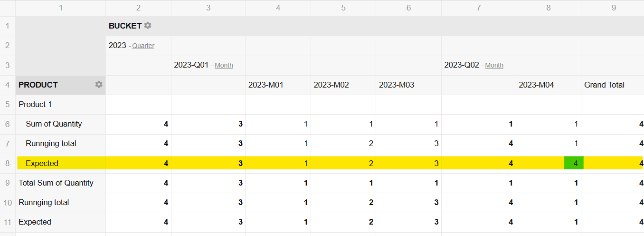Click the Month link beside 2023-Q02
Viewport: 644px width, 236px height.
click(x=494, y=66)
